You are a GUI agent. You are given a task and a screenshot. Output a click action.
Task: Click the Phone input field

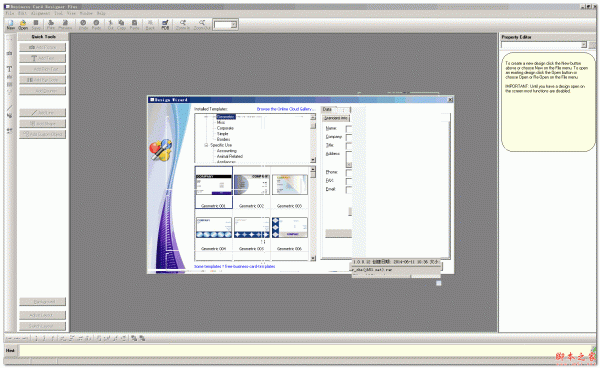click(349, 173)
